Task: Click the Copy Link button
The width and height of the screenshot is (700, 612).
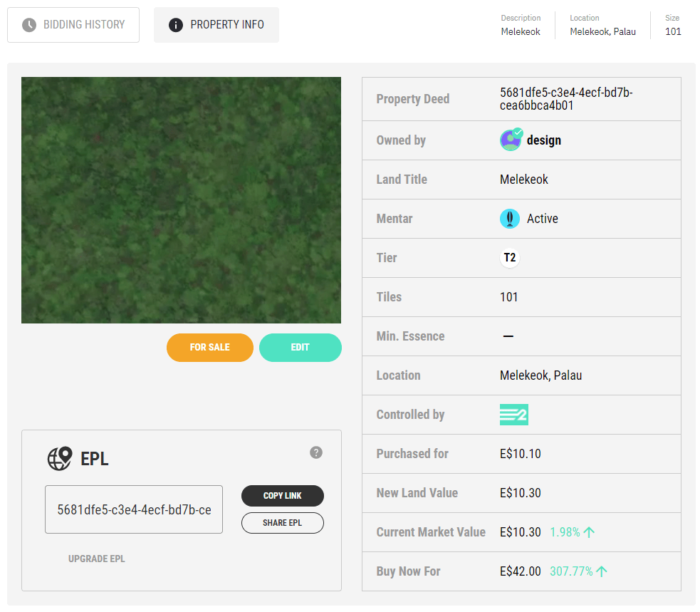Action: [283, 496]
